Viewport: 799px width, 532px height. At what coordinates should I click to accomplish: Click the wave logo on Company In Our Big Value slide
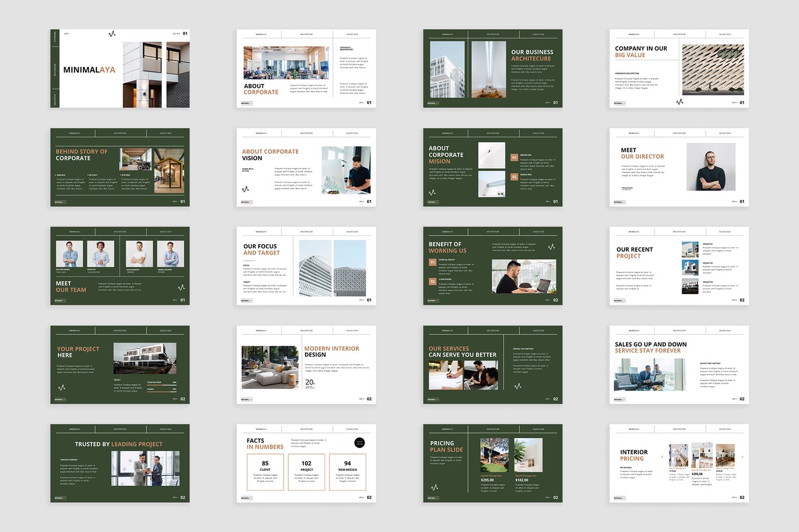pos(679,101)
